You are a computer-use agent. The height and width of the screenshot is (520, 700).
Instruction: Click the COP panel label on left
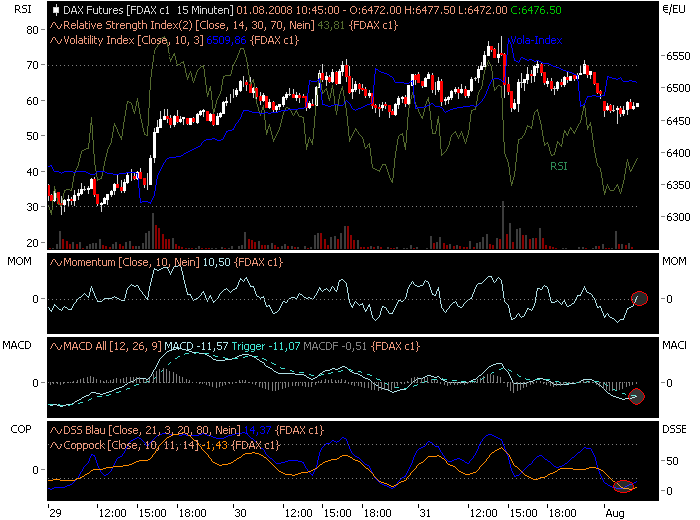tap(21, 429)
